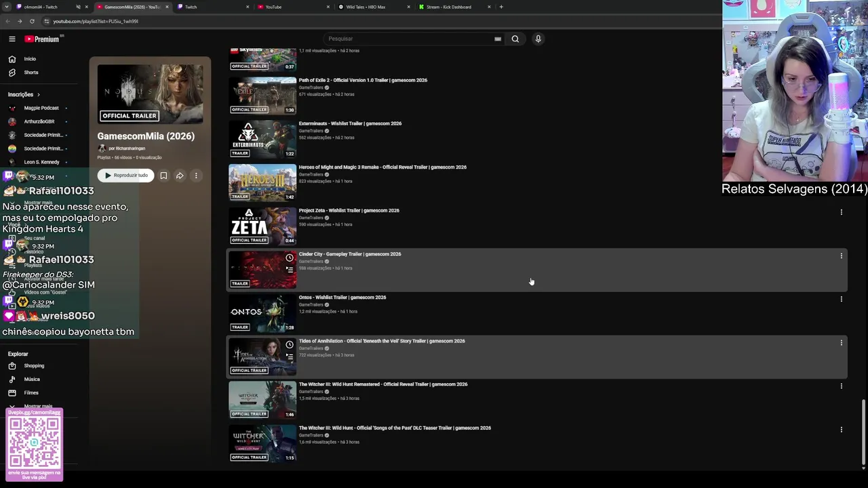
Task: Add Tides of Annihilation to Watch Later
Action: click(290, 345)
